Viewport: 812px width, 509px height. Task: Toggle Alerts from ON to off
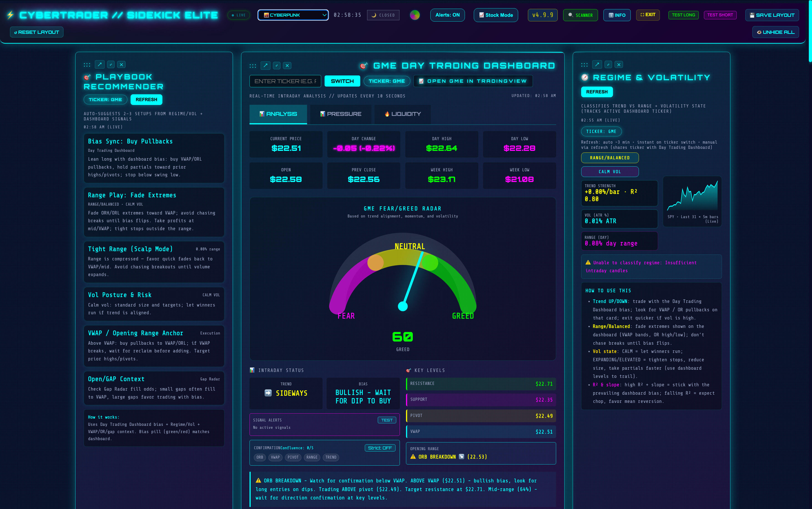447,15
